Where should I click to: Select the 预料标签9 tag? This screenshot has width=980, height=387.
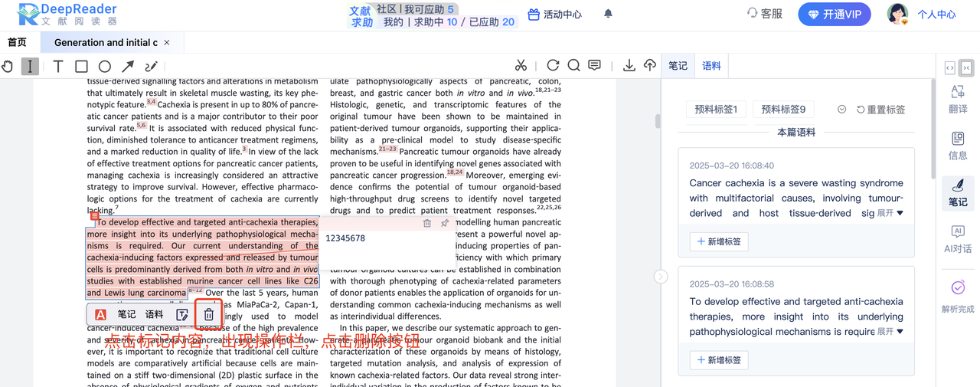(x=783, y=110)
